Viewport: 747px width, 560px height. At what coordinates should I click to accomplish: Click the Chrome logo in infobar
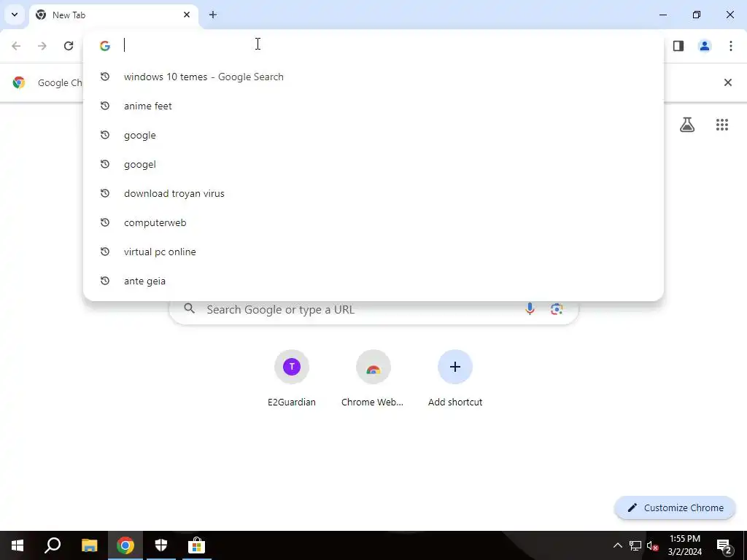(x=19, y=82)
